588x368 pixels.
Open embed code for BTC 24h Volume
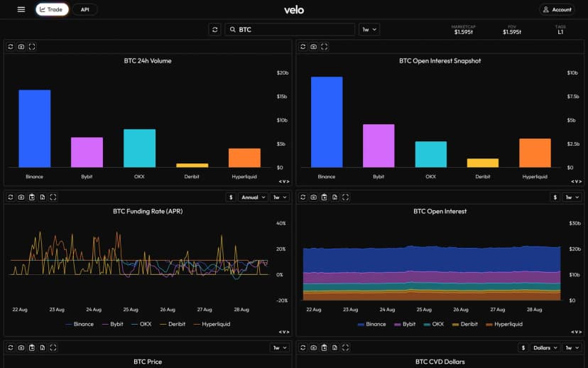coord(284,182)
